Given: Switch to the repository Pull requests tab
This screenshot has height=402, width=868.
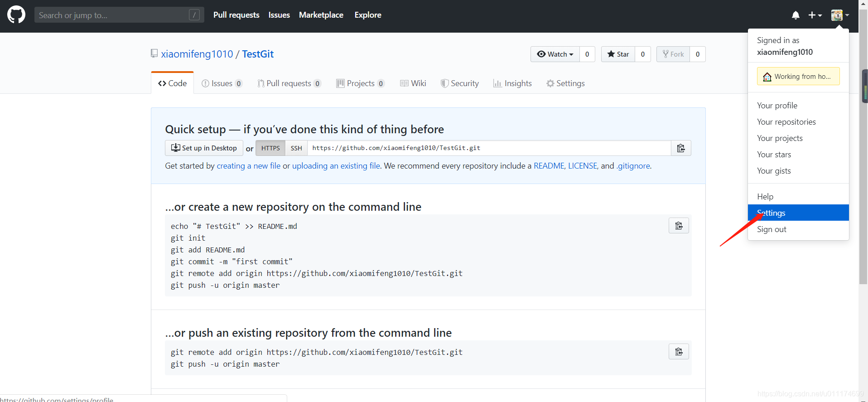Looking at the screenshot, I should click(x=289, y=83).
